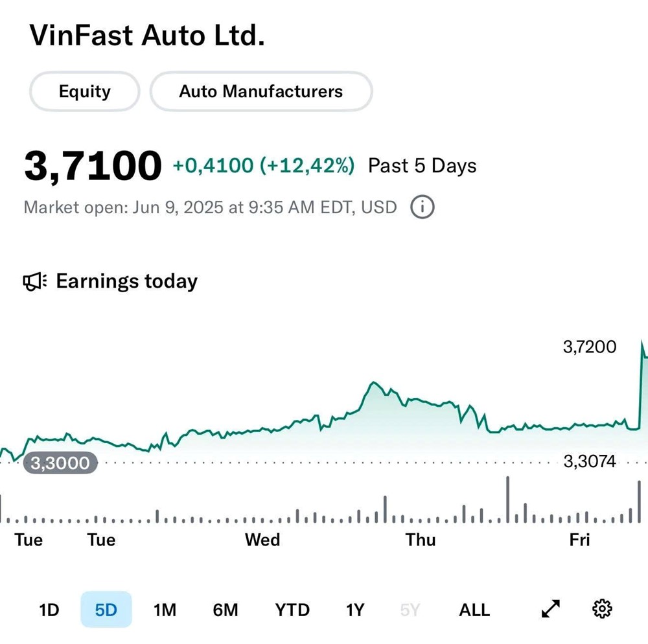This screenshot has width=648, height=644.
Task: Click the Equity category pill
Action: click(x=84, y=91)
